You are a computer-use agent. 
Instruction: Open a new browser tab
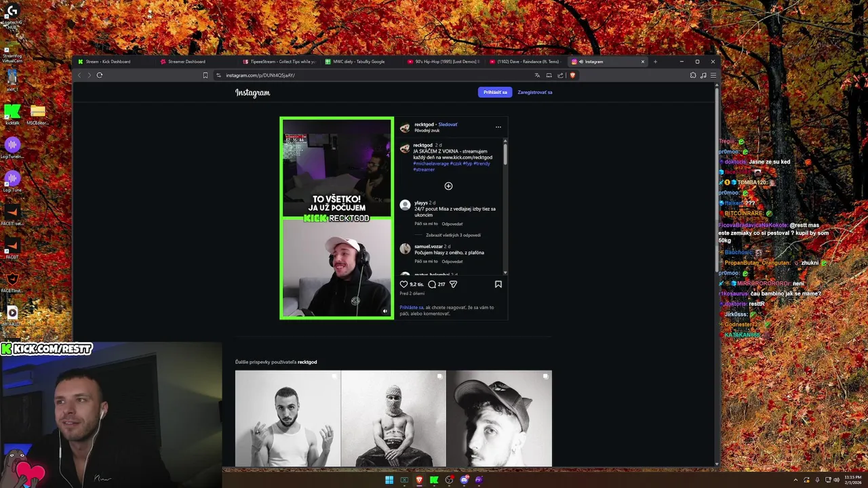click(655, 62)
